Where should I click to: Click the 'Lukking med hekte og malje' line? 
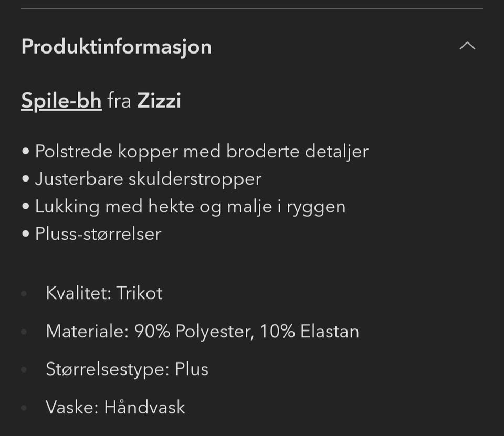click(190, 206)
